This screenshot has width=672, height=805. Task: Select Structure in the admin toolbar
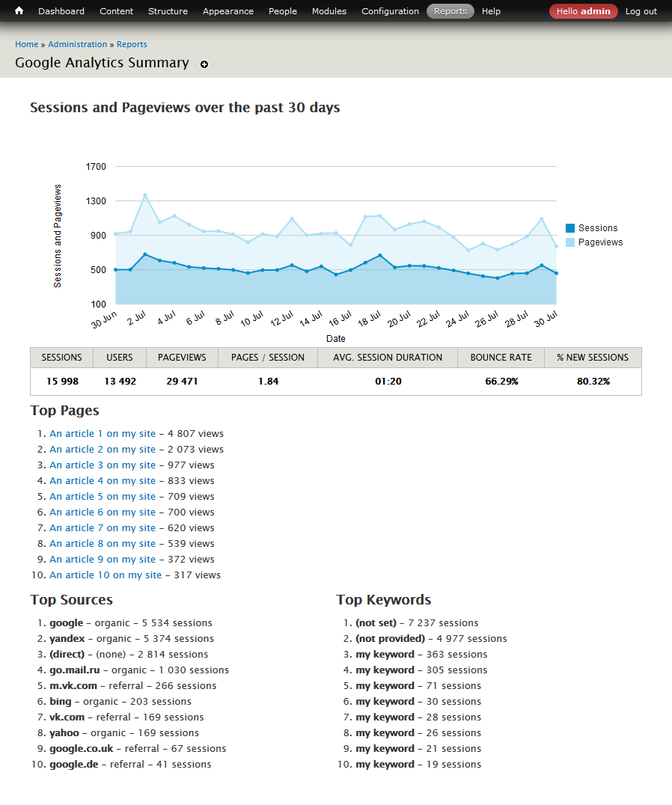tap(168, 10)
